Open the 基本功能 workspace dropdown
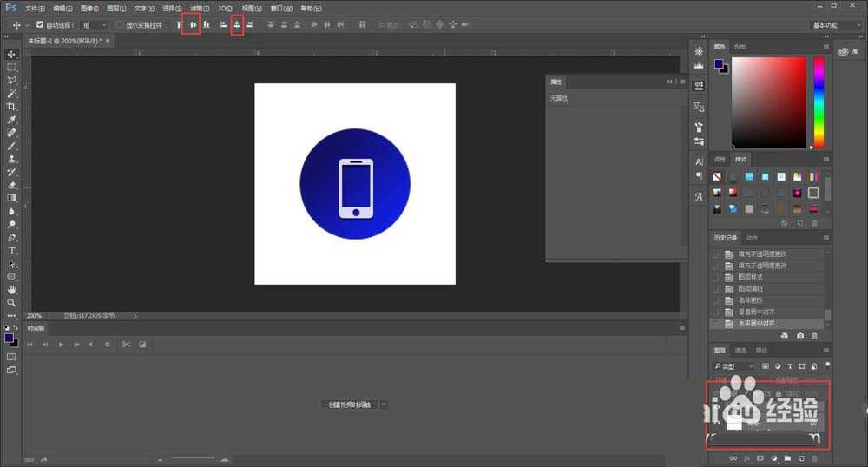 click(x=835, y=25)
